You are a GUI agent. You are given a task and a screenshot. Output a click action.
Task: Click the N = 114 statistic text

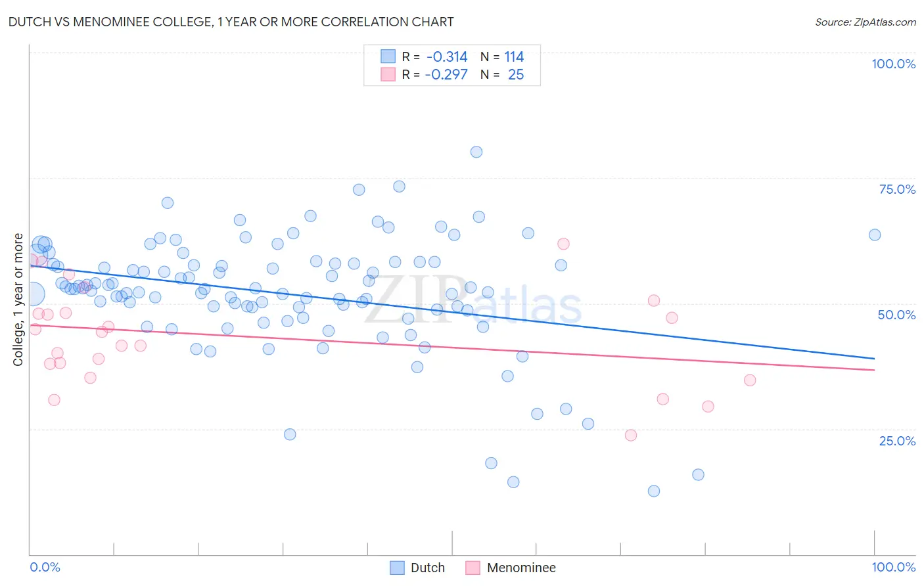502,56
